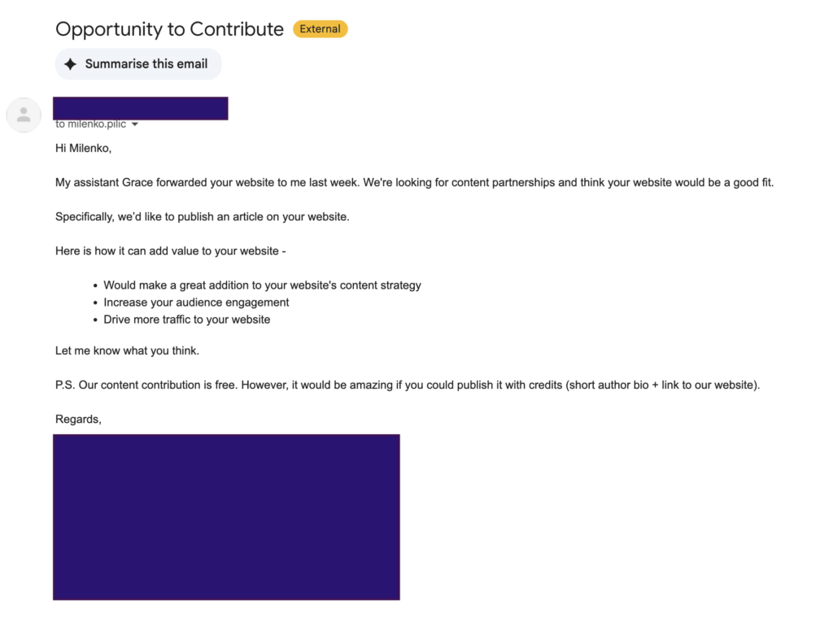Select the P.S. line about free contribution
The width and height of the screenshot is (833, 644).
407,385
